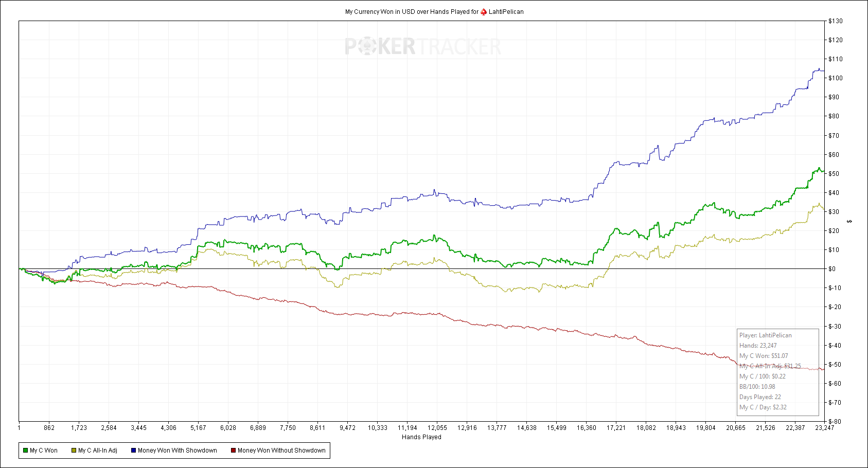Click the '$-60' y-axis tick label
This screenshot has width=868, height=468.
(835, 384)
